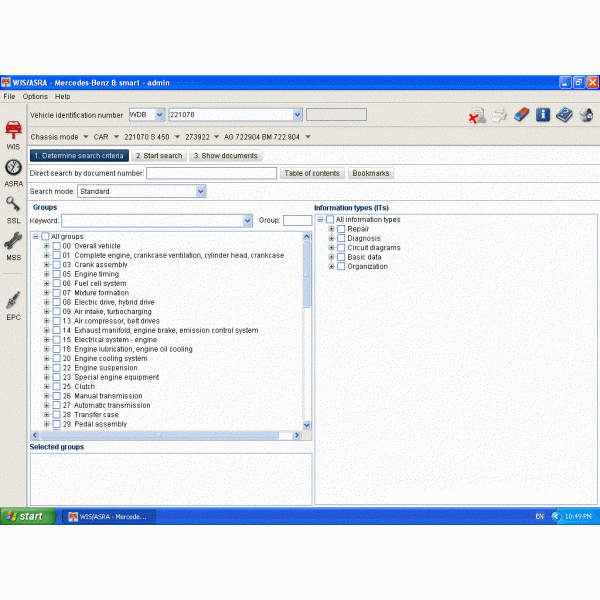Expand hidden tray icons arrow

pyautogui.click(x=556, y=517)
